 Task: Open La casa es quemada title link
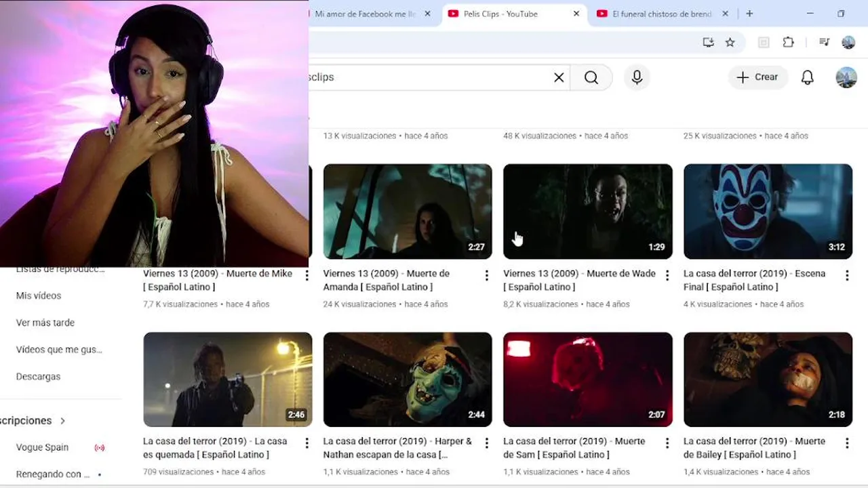coord(215,448)
